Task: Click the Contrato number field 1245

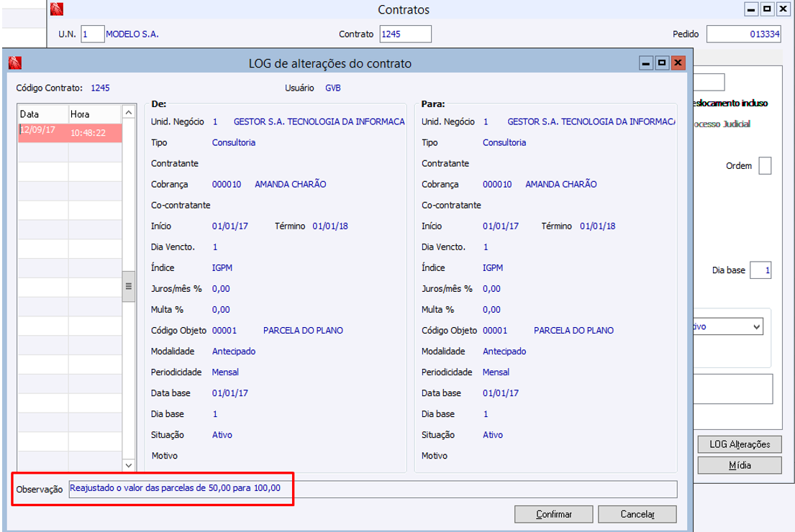Action: [406, 34]
